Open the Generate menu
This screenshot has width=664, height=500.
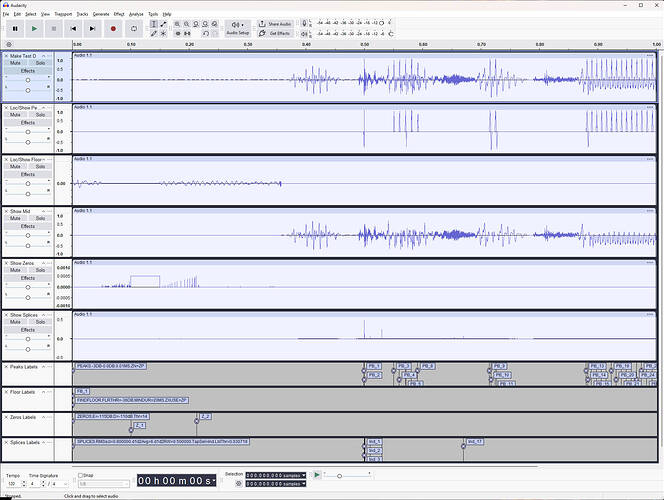(x=101, y=14)
